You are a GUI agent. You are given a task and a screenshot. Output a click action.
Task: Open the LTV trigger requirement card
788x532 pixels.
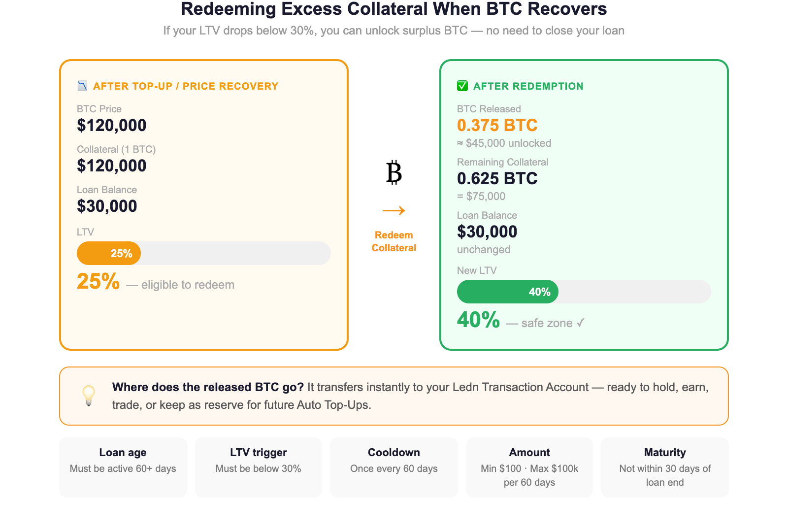click(x=259, y=467)
